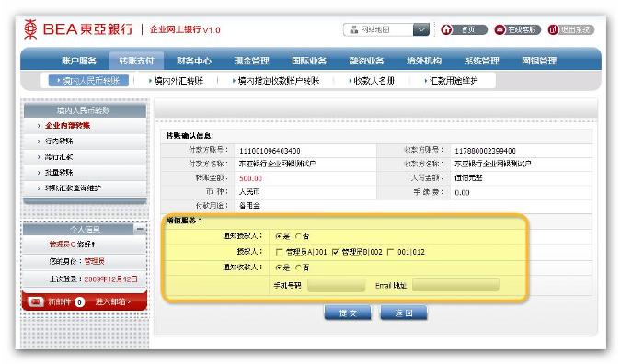Screen dimensions: 621x364
Task: Click the 返回 back button
Action: point(404,313)
